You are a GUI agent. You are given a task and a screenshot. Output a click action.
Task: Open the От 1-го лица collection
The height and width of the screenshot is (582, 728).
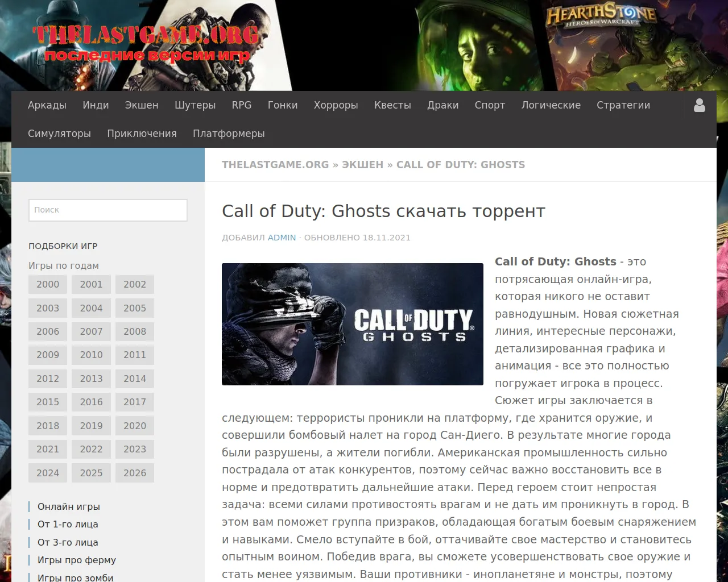coord(68,525)
